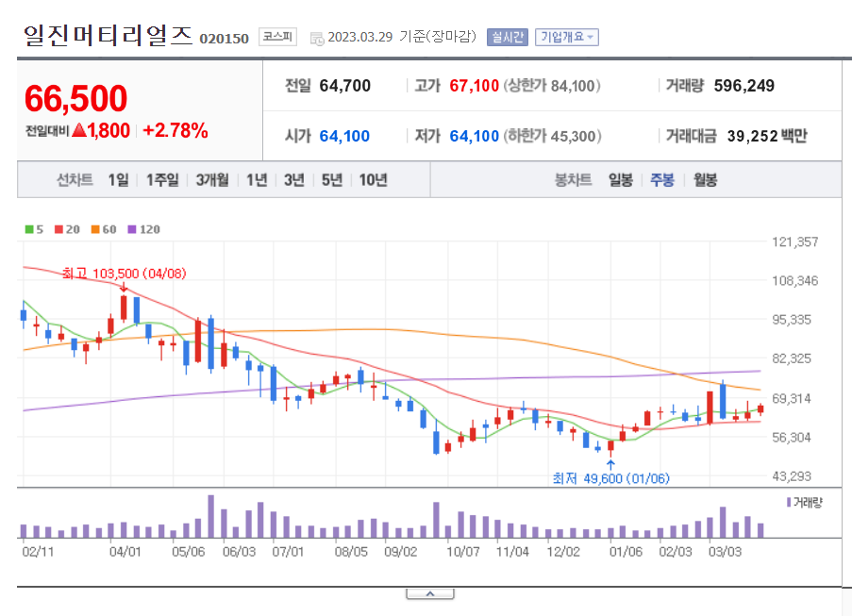Open the 기업개요 dropdown
Screen dimensions: 852x616
click(x=567, y=37)
